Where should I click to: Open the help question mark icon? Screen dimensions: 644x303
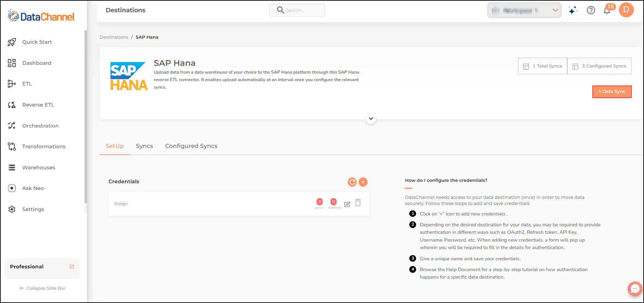591,11
